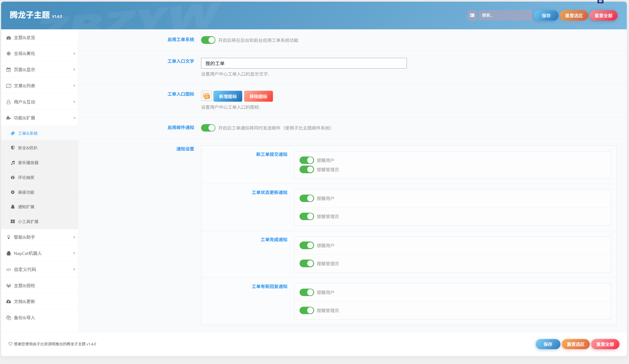Click the top 重置全部 button
The image size is (629, 364).
[x=603, y=16]
